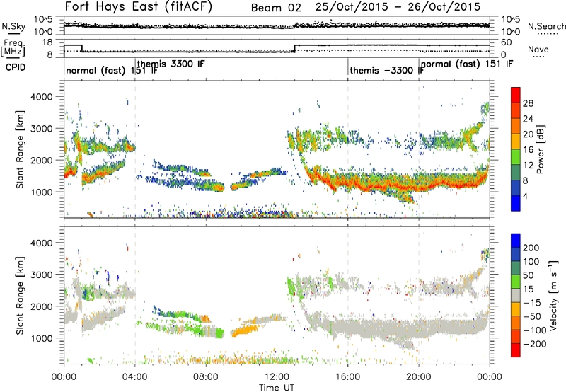Click the gray swatch in the Velocity color bar
Screen dimensions: 566x392
point(516,296)
